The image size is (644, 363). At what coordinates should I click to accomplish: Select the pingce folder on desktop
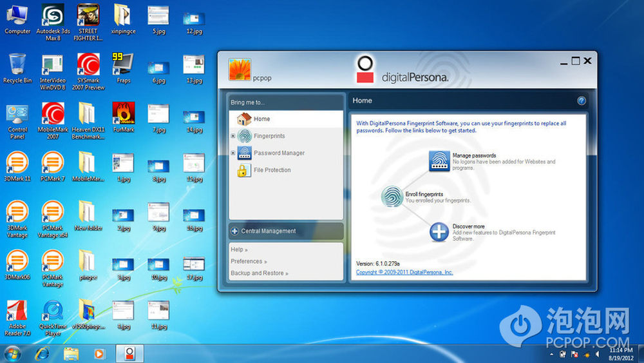(88, 266)
